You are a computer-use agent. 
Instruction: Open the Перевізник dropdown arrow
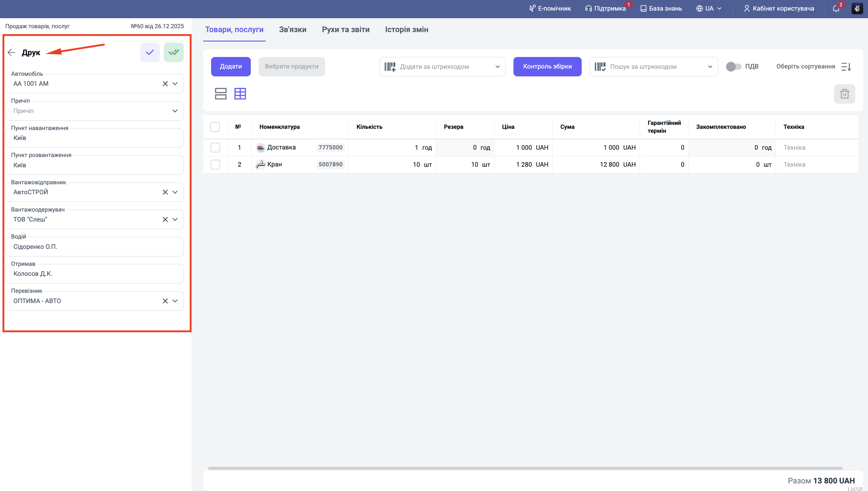[175, 301]
